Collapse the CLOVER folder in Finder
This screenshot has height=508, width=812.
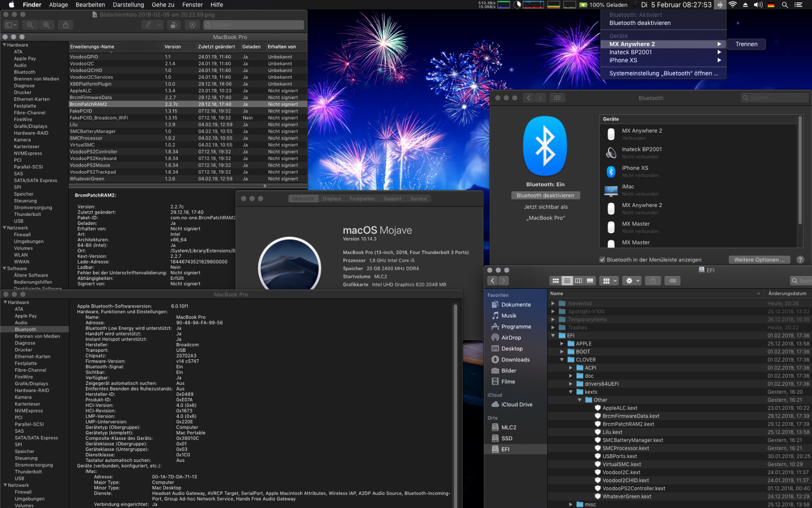(x=562, y=360)
